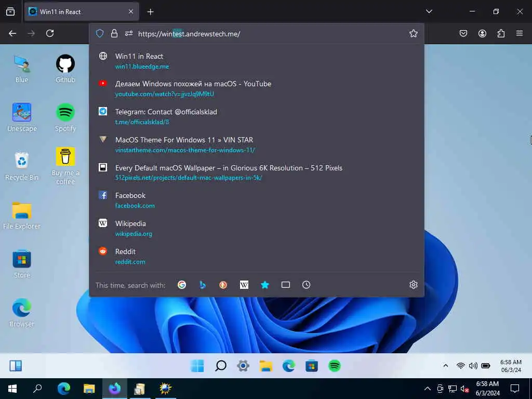Open the YouTube video suggestion
Image resolution: width=532 pixels, height=399 pixels.
point(257,89)
